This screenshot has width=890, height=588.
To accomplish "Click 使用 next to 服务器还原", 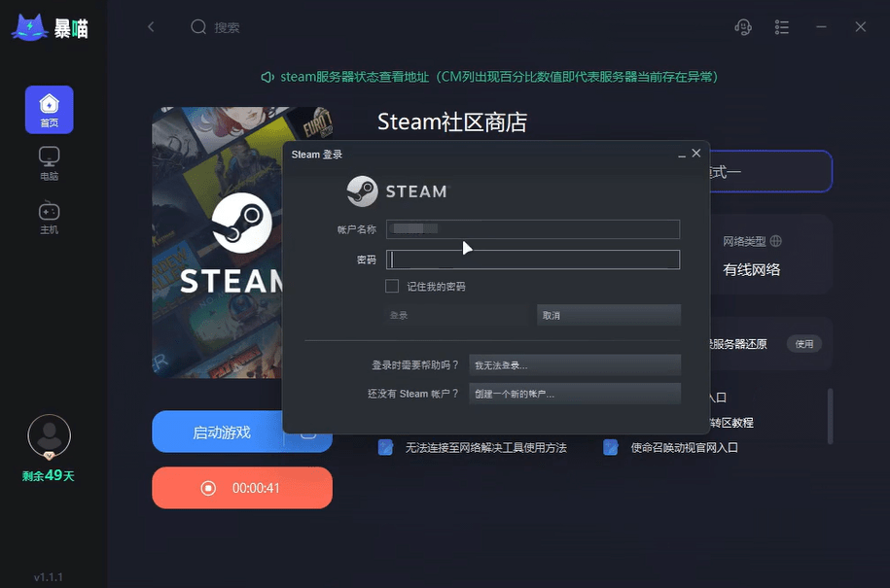I will (804, 343).
